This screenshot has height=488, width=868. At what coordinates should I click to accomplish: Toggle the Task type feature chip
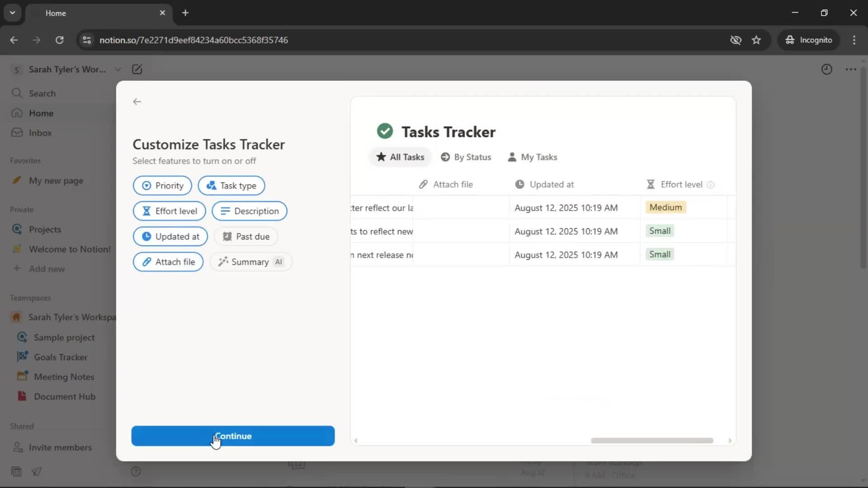pyautogui.click(x=231, y=186)
